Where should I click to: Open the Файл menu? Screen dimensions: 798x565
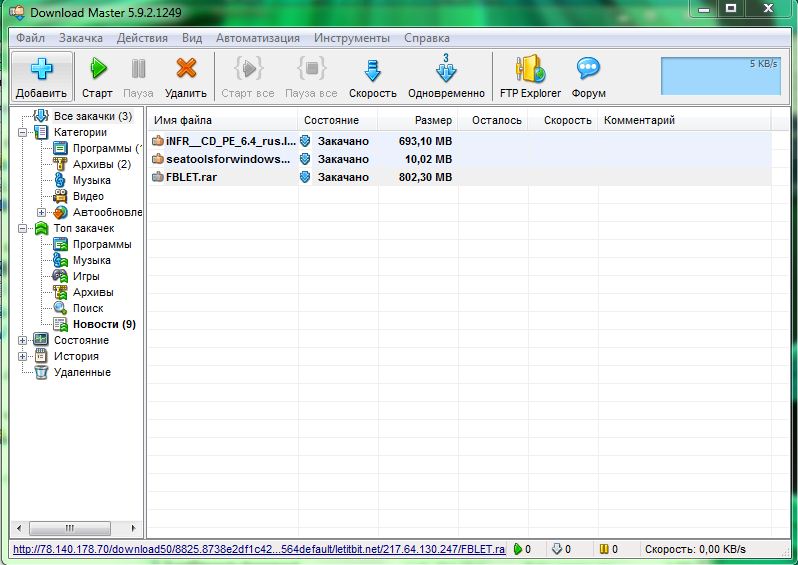coord(30,38)
